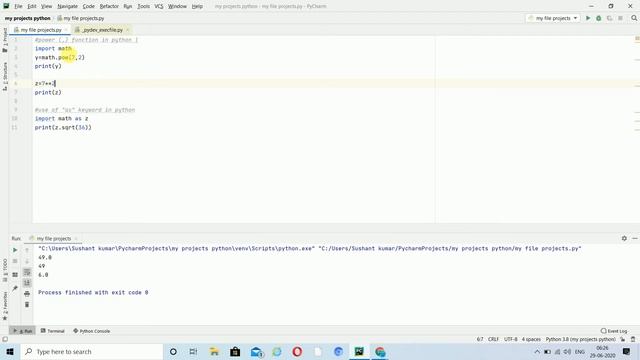The width and height of the screenshot is (640, 360).
Task: Open the Tools menu
Action: pyautogui.click(x=143, y=6)
